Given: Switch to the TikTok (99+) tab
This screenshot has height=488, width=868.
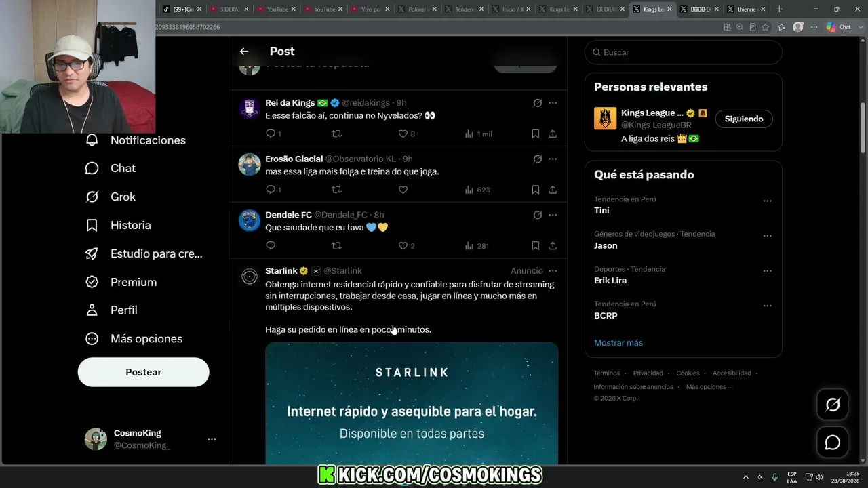Looking at the screenshot, I should point(182,9).
